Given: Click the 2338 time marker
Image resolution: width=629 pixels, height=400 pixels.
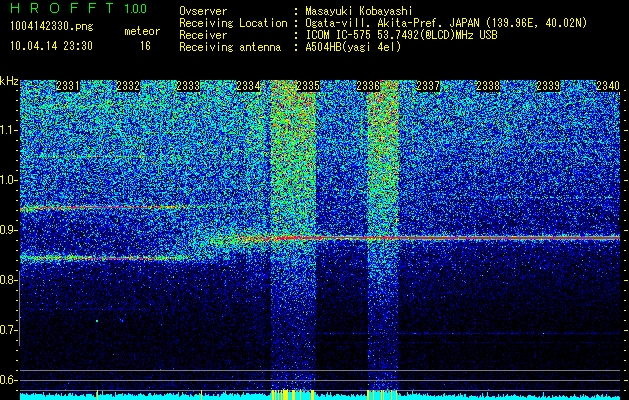Looking at the screenshot, I should click(x=488, y=86).
